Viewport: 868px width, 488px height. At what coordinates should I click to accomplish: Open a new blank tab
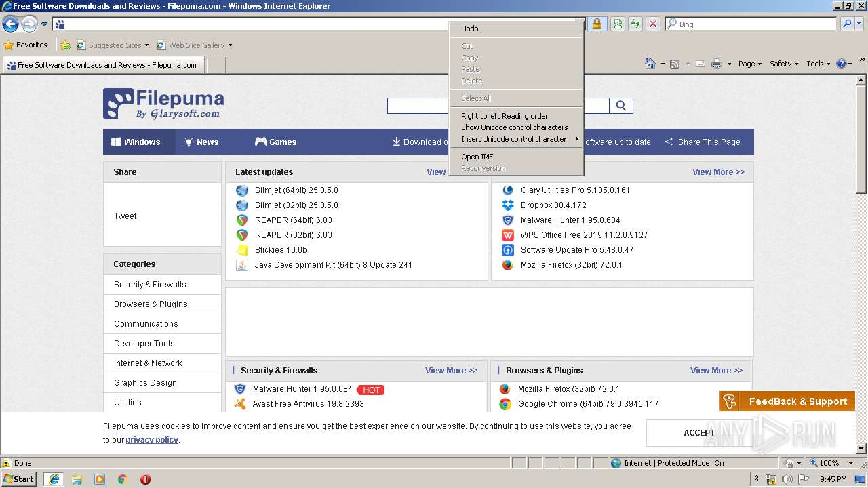click(x=216, y=65)
